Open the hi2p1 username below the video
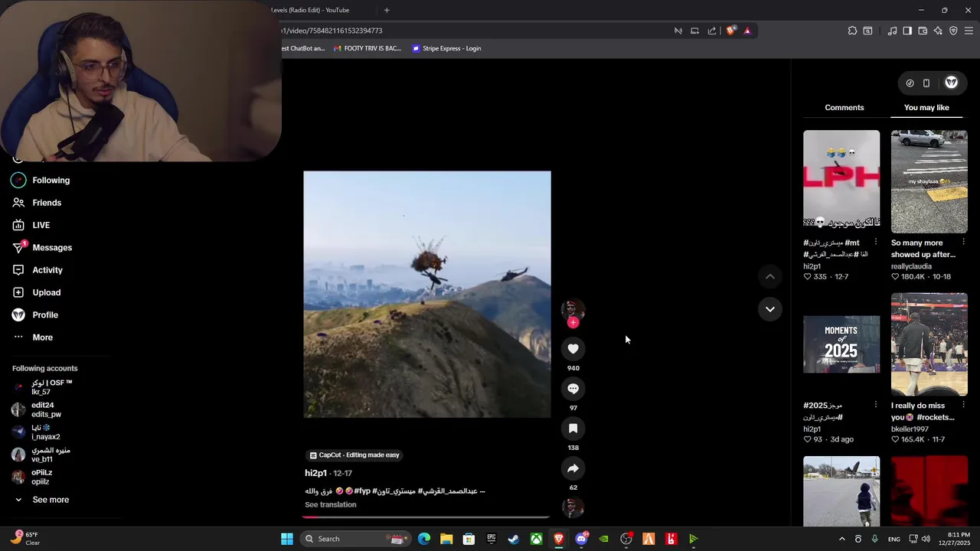 (x=316, y=473)
